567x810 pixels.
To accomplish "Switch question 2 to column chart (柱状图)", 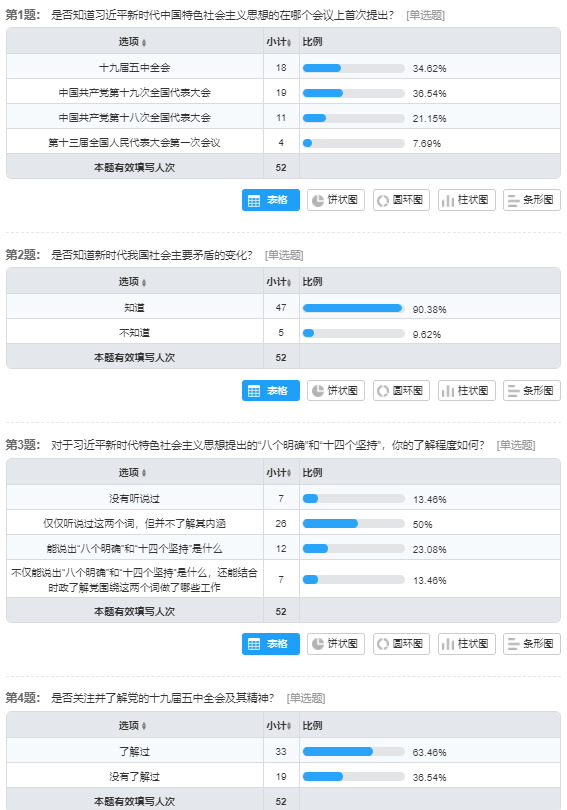I will point(466,391).
